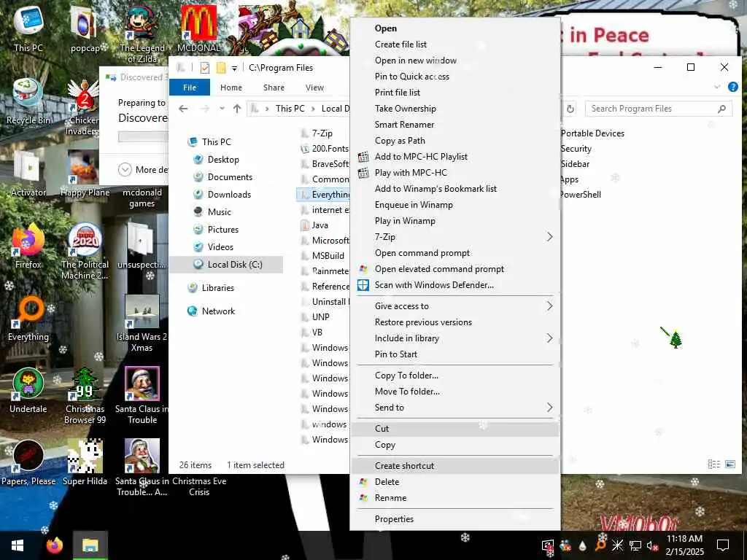
Task: Click the Search Program Files box
Action: pyautogui.click(x=658, y=109)
